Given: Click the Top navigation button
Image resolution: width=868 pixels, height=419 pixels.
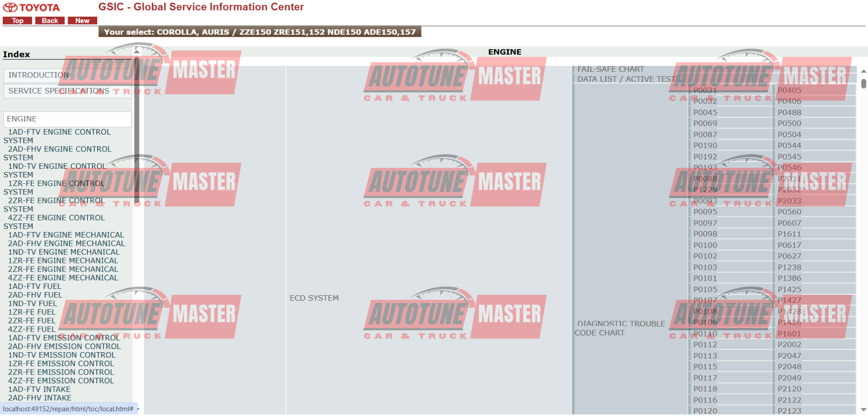Looking at the screenshot, I should pyautogui.click(x=17, y=20).
